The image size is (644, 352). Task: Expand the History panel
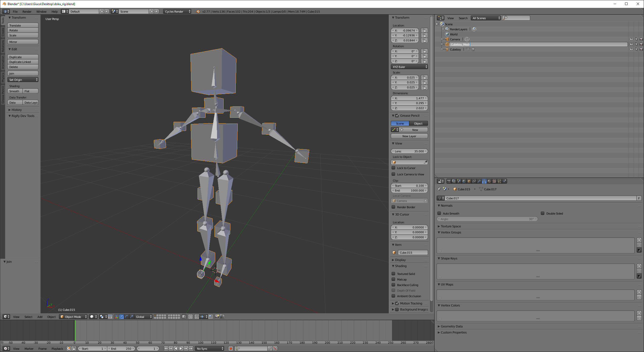[16, 110]
